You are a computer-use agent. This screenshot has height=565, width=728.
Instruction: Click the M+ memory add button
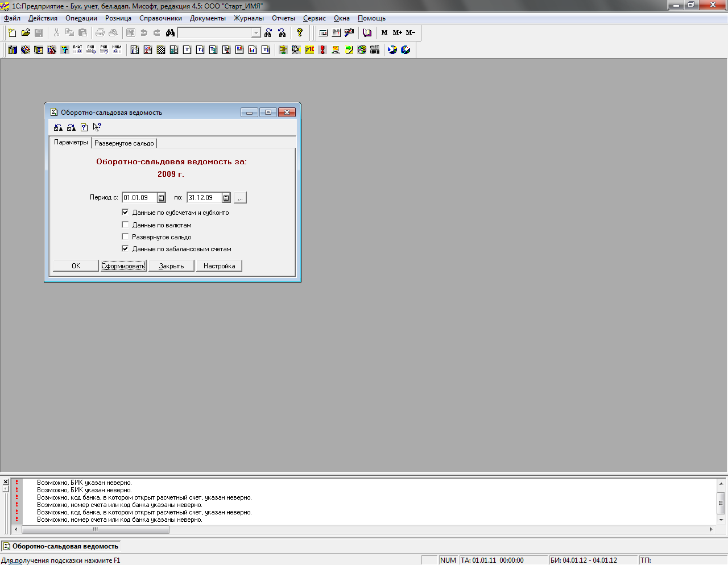(398, 33)
